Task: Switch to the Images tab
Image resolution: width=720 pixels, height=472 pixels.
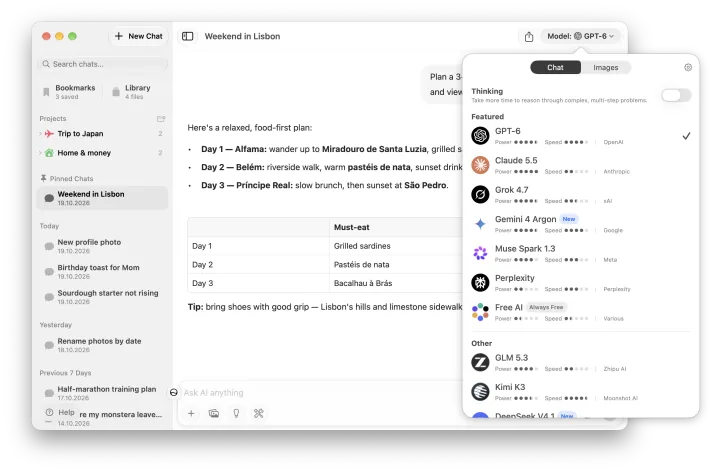Action: click(606, 67)
